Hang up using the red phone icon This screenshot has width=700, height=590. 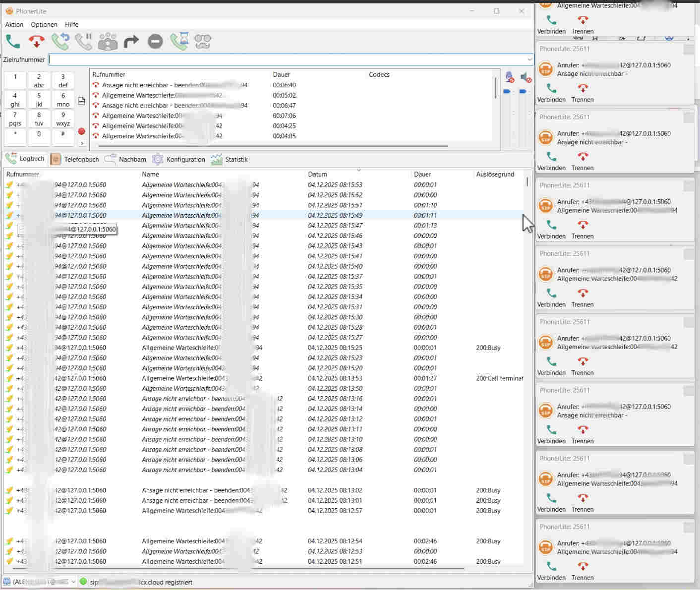(36, 42)
